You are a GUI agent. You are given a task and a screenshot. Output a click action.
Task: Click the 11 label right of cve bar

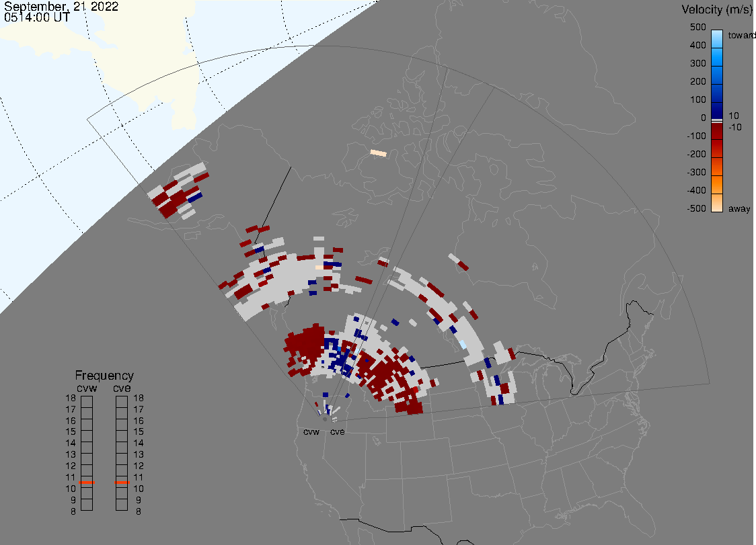(139, 478)
